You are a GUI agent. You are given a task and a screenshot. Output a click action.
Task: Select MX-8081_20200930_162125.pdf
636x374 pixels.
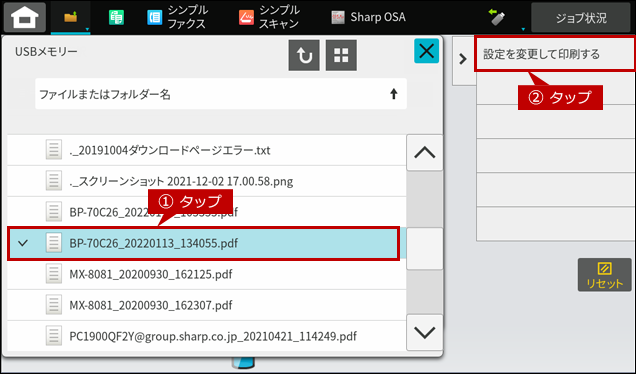pyautogui.click(x=206, y=274)
